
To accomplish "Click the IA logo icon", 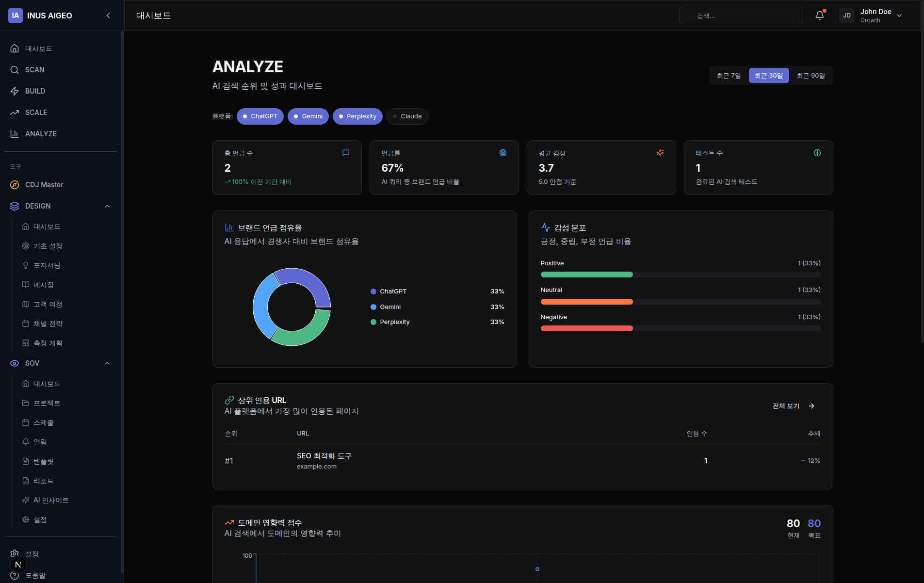I will pyautogui.click(x=15, y=16).
